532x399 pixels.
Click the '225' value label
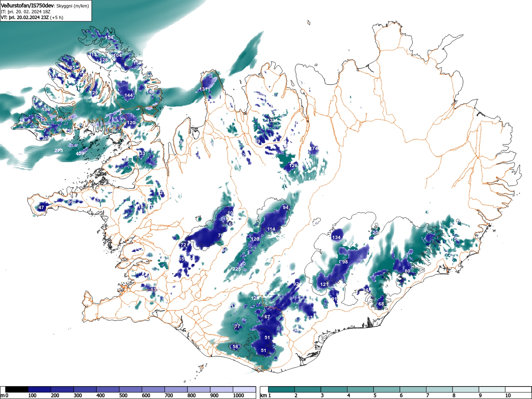pos(236,269)
